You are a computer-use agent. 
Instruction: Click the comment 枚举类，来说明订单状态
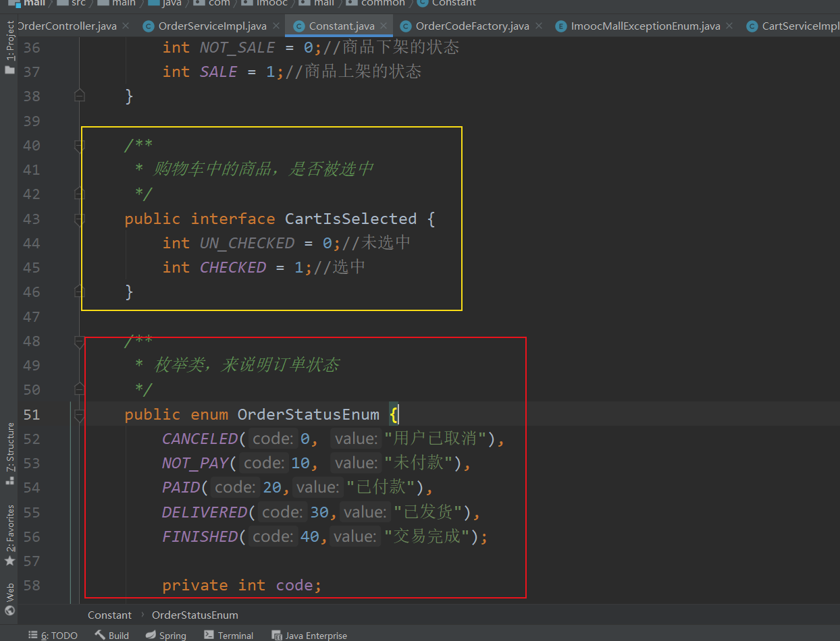click(246, 365)
